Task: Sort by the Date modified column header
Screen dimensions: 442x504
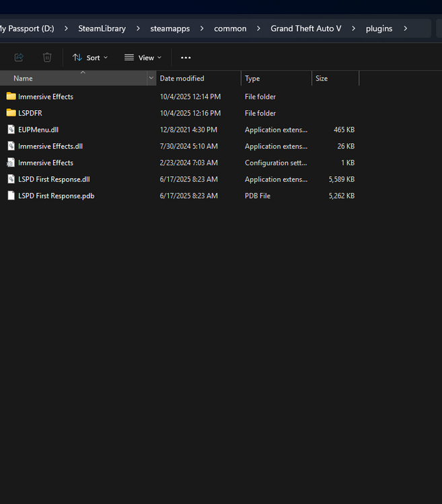Action: [x=198, y=78]
